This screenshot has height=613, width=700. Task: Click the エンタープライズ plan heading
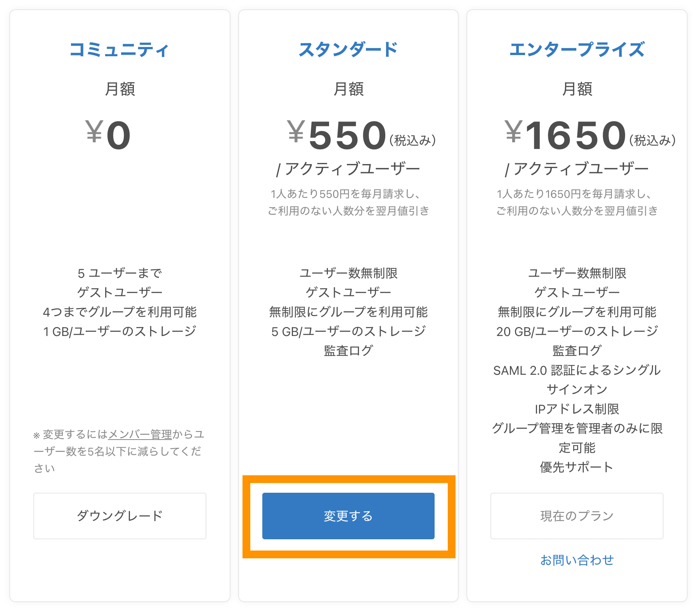tap(577, 50)
